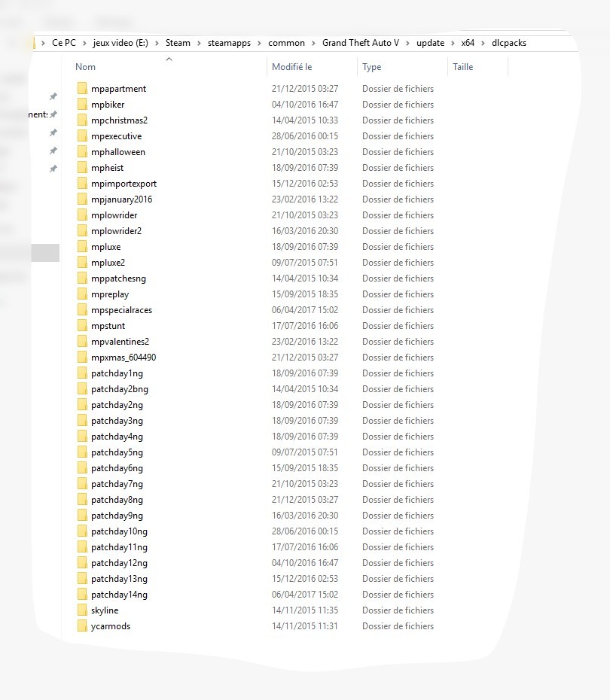This screenshot has width=610, height=700.
Task: Click the mpimportexport folder icon
Action: point(82,183)
